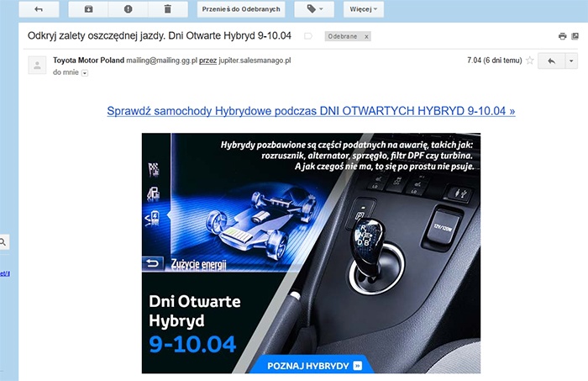Click the date text '7.04 (6 dni temu)'
588x381 pixels.
pos(494,61)
